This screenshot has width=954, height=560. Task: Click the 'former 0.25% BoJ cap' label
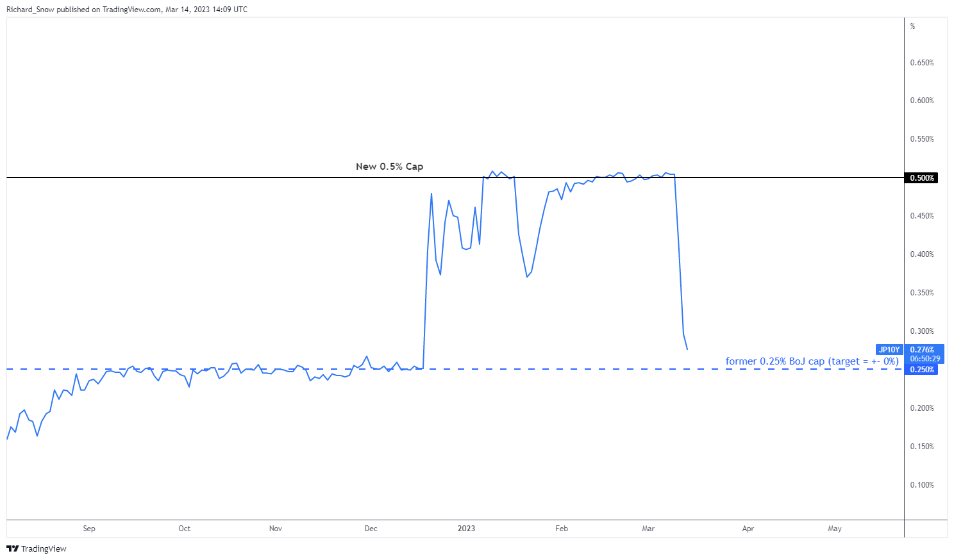pos(812,361)
